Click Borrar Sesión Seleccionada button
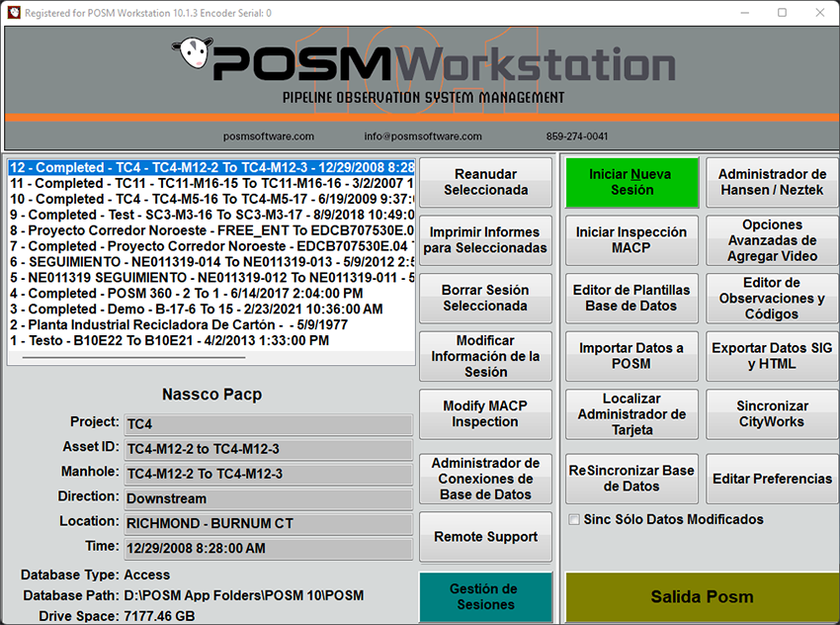This screenshot has height=625, width=840. coord(485,298)
